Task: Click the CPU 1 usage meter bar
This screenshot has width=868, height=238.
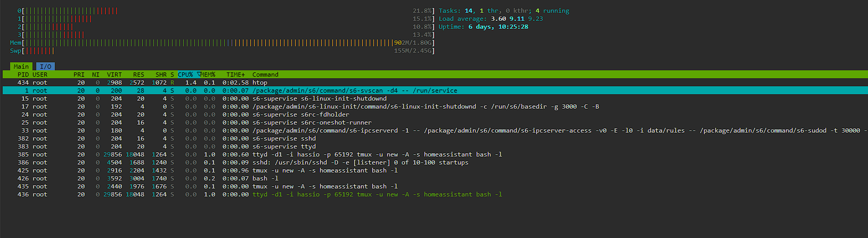Action: tap(226, 19)
